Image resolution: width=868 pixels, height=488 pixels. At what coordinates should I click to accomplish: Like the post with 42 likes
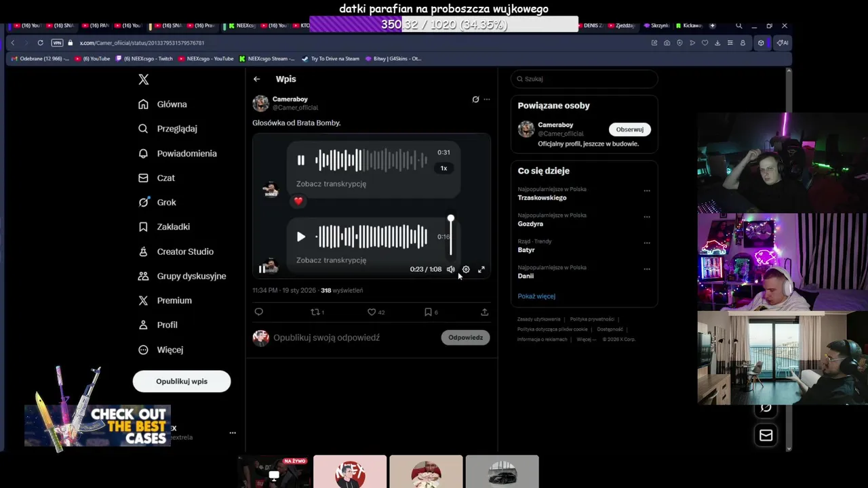(376, 312)
